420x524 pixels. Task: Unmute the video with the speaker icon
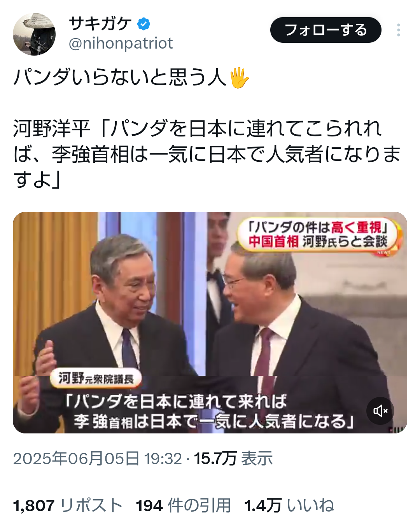click(x=380, y=411)
